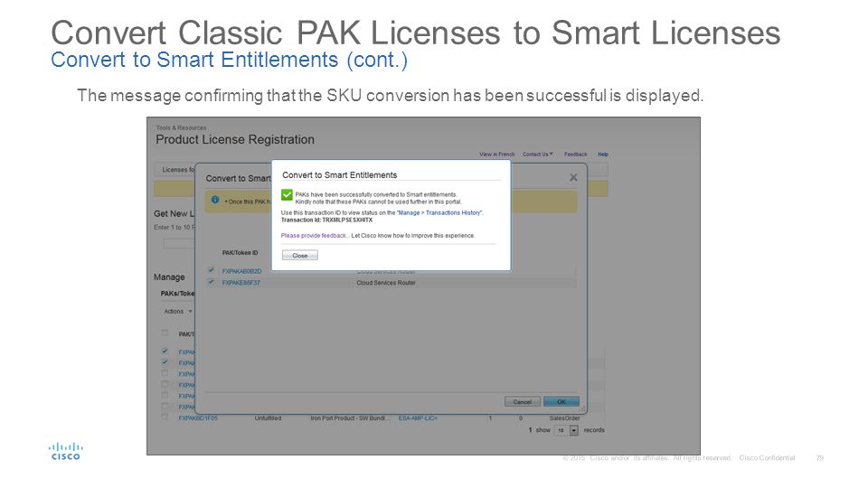This screenshot has width=868, height=488.
Task: Open PAK link FXPAKAB0B2D
Action: pyautogui.click(x=241, y=271)
